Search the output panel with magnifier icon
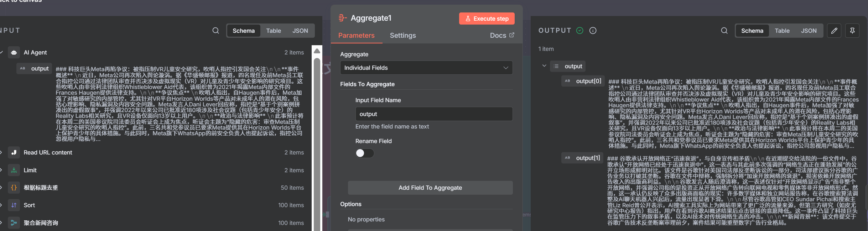 point(724,31)
